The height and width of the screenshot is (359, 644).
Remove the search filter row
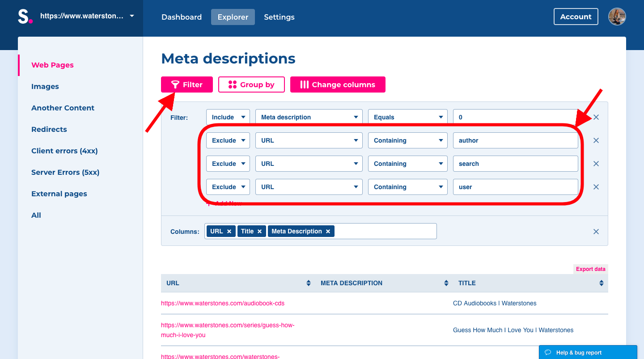596,164
